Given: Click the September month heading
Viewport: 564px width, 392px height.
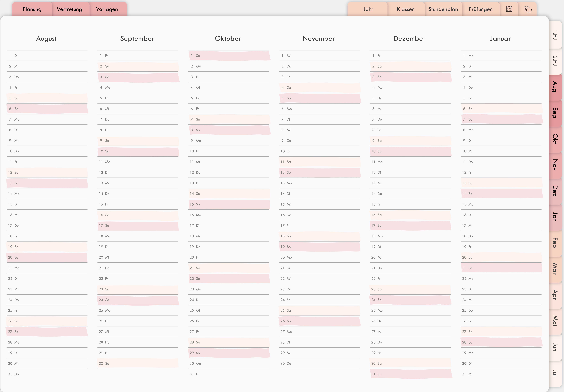Looking at the screenshot, I should pos(137,39).
